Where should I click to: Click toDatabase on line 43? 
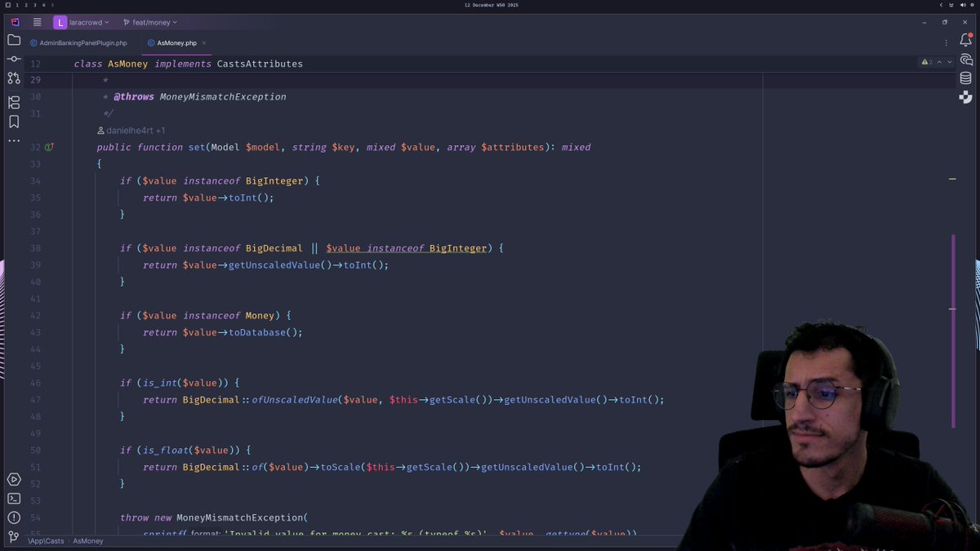(257, 333)
